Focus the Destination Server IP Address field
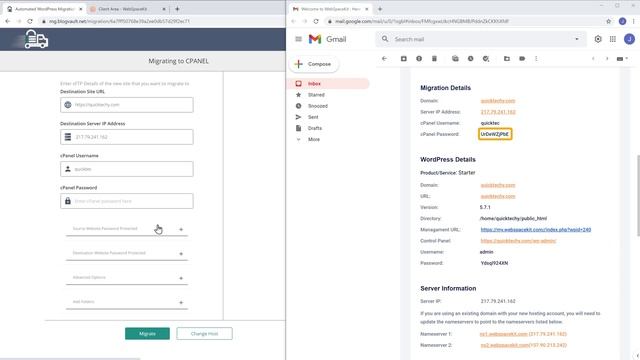This screenshot has height=360, width=640. coord(127,137)
